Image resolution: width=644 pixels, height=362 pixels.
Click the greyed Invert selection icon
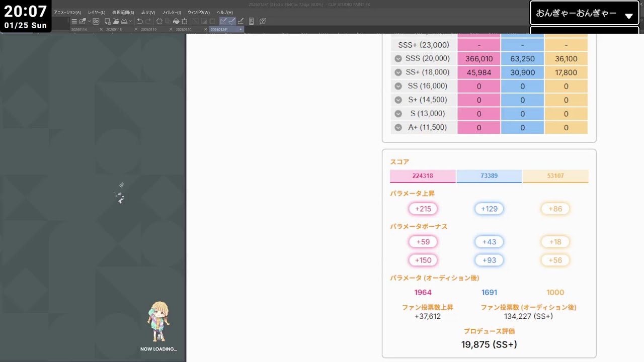point(204,21)
